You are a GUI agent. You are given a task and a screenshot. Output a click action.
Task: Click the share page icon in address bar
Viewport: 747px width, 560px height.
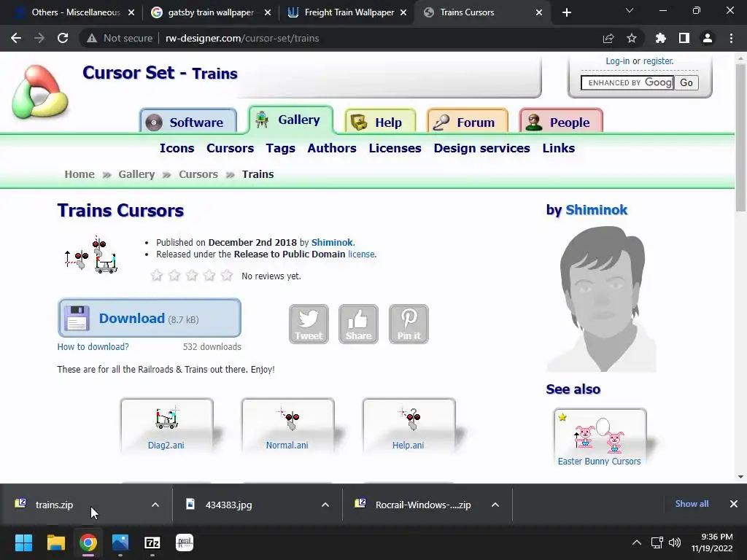[x=608, y=38]
